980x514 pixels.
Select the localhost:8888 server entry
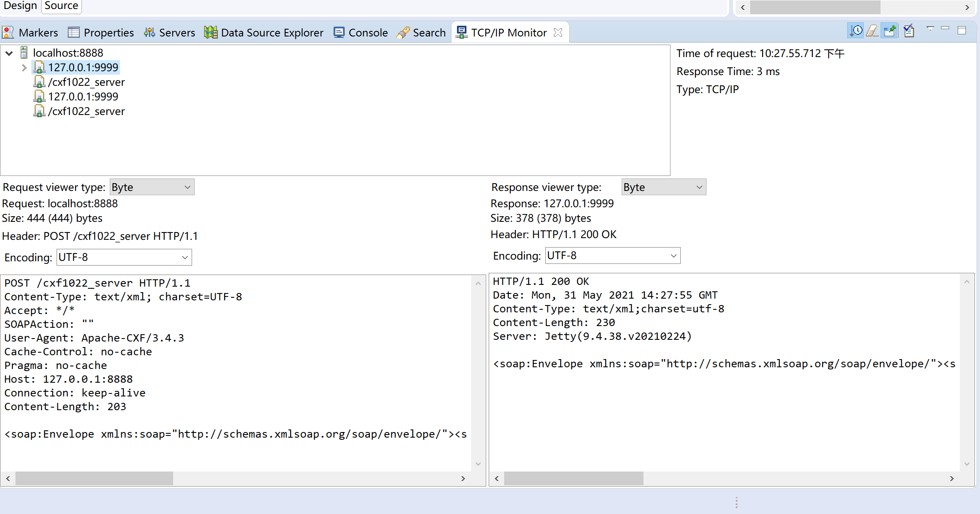pyautogui.click(x=68, y=53)
